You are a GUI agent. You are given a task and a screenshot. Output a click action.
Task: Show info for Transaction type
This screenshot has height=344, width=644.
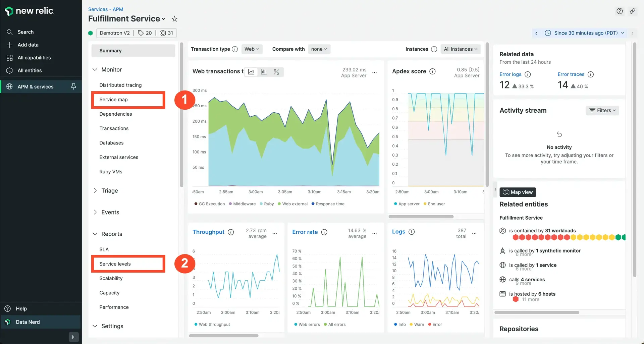(235, 49)
